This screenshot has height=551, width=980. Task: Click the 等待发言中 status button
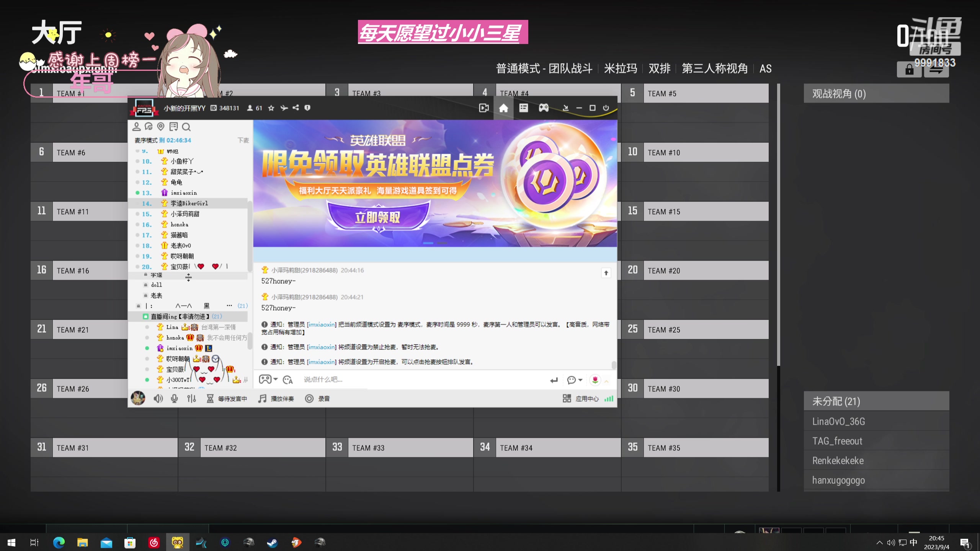coord(227,399)
